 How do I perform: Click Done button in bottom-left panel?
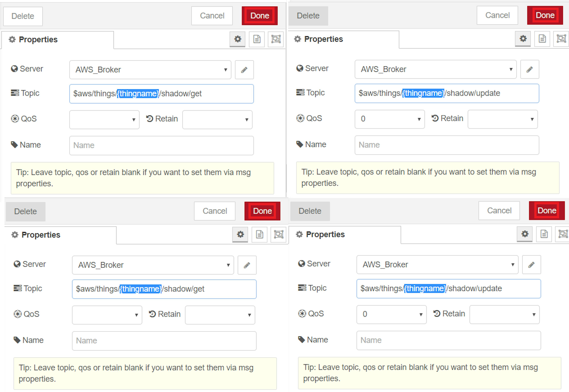[x=262, y=211]
